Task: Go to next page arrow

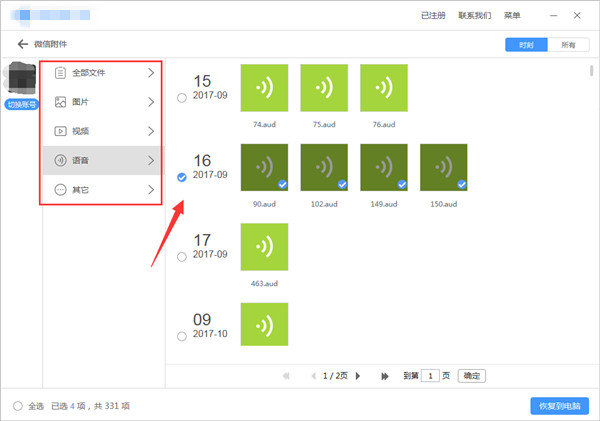Action: coord(358,376)
